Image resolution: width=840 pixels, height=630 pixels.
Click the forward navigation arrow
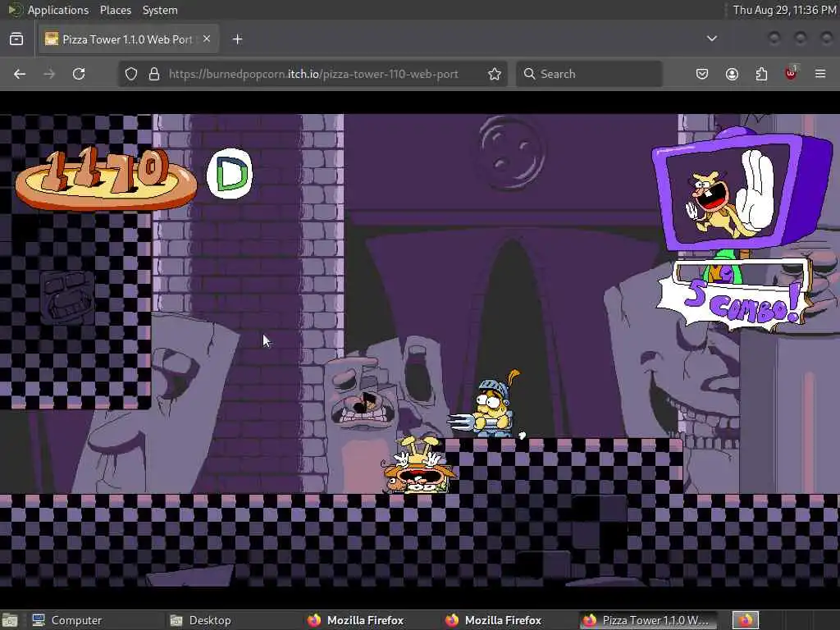[x=49, y=74]
